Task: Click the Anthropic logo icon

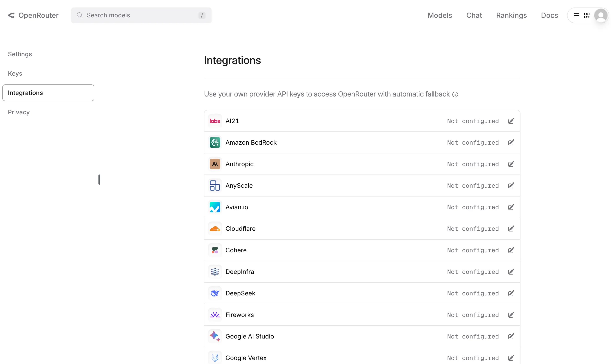Action: point(215,164)
